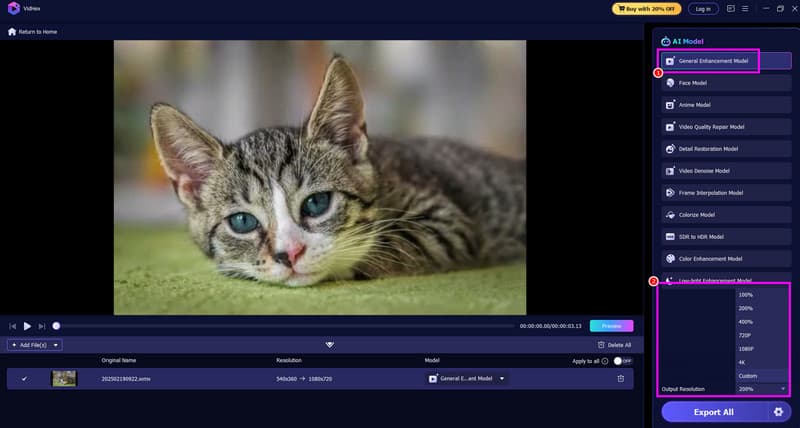
Task: Click the VidHex app logo
Action: click(14, 8)
